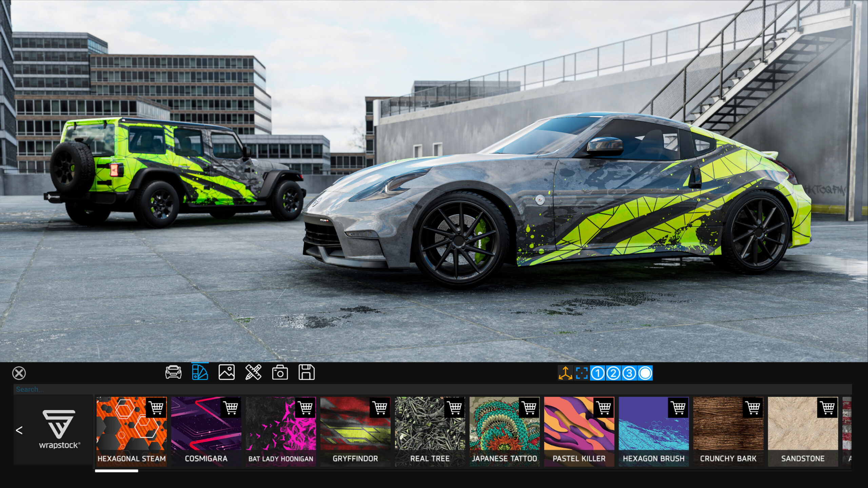This screenshot has width=868, height=488.
Task: Apply the Hexagonal Steam wrap thumbnail
Action: [x=132, y=432]
